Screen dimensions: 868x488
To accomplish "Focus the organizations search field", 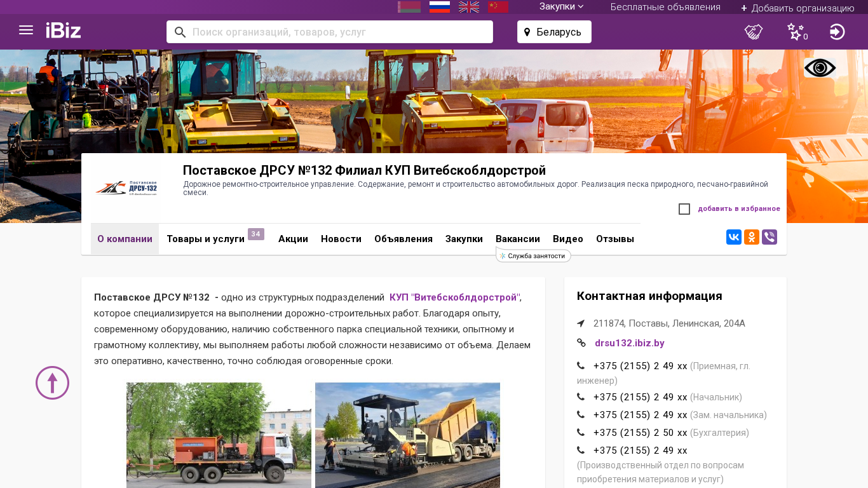I will coord(330,32).
